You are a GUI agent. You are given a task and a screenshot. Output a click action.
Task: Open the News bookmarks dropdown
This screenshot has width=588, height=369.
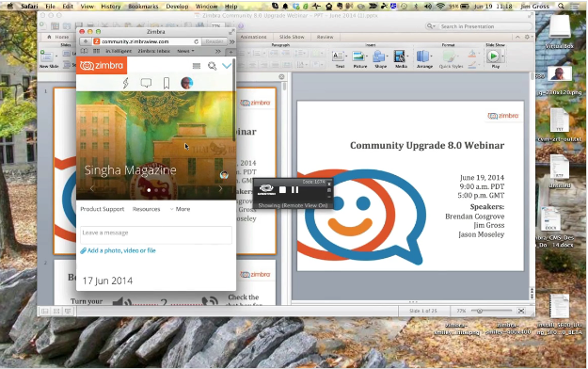pyautogui.click(x=185, y=51)
